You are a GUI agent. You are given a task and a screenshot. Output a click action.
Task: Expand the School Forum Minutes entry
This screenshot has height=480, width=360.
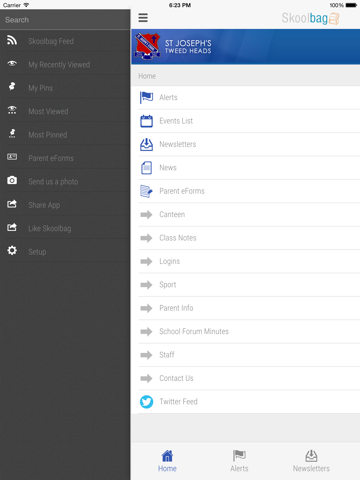coord(246,332)
